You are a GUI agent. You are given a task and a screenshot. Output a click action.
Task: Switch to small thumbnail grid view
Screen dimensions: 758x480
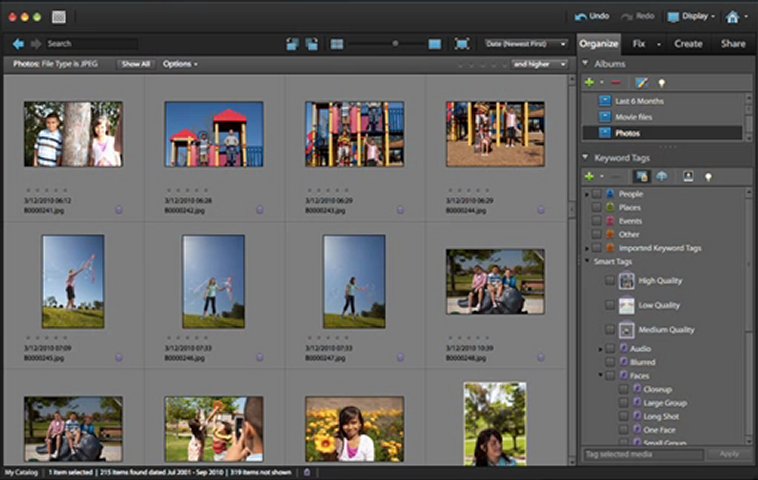[x=336, y=44]
